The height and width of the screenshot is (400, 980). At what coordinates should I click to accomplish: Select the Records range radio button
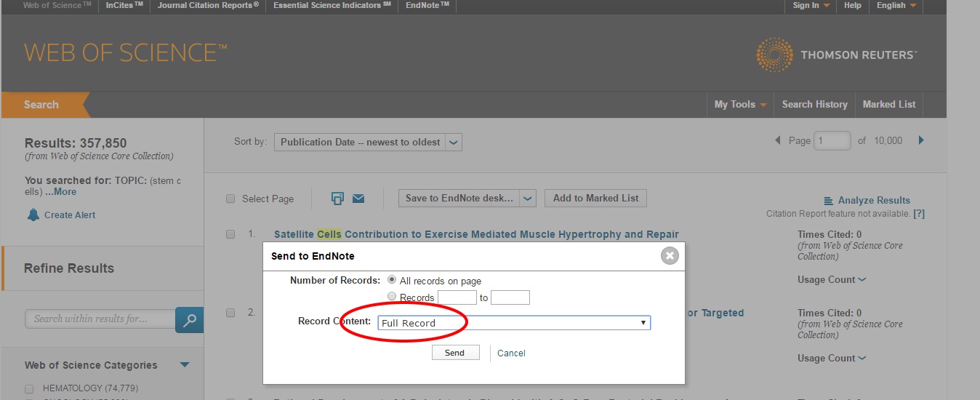393,297
